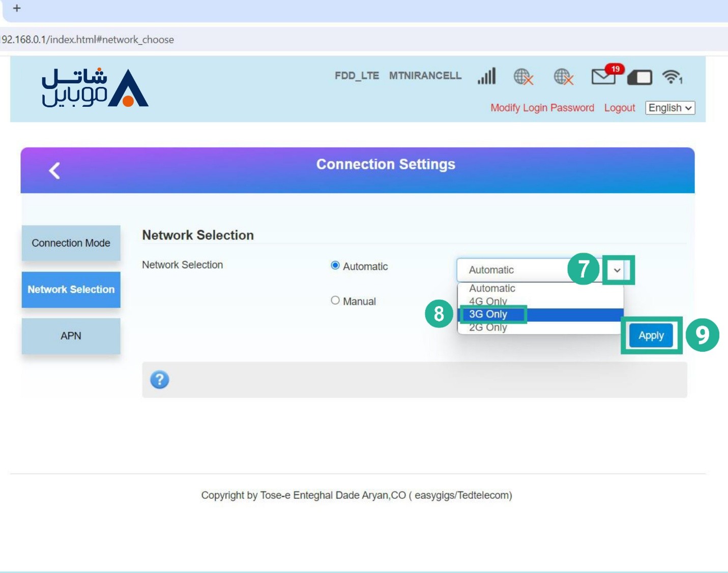Image resolution: width=728 pixels, height=573 pixels.
Task: Open the Network Selection side tab
Action: tap(71, 289)
